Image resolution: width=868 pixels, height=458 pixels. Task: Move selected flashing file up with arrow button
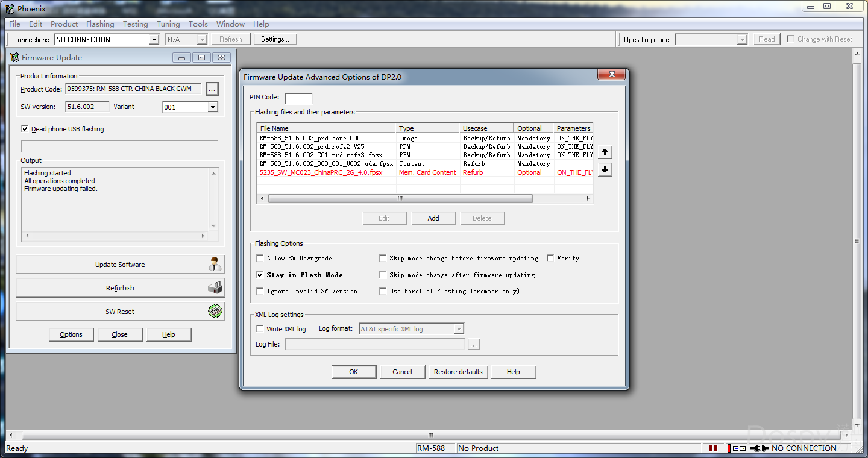pyautogui.click(x=605, y=152)
